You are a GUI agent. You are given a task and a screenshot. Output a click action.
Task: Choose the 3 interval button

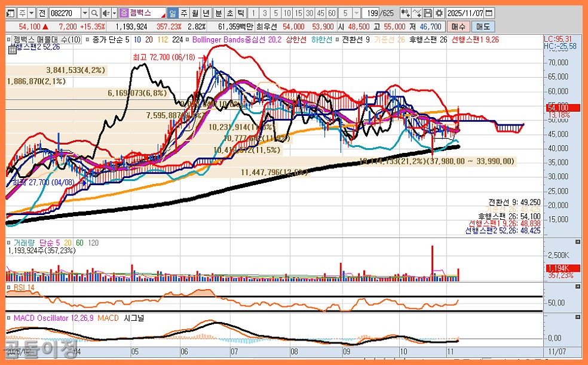pos(265,14)
